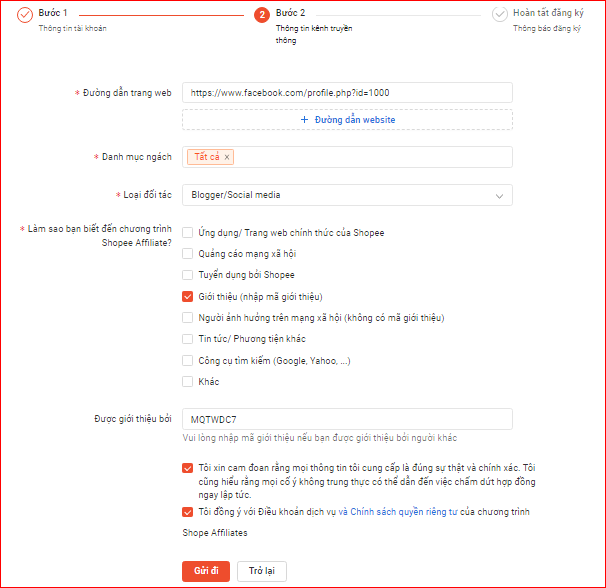The width and height of the screenshot is (606, 588).
Task: Uncheck Giới thiệu (nhập mã giới thiệu)
Action: coord(188,297)
